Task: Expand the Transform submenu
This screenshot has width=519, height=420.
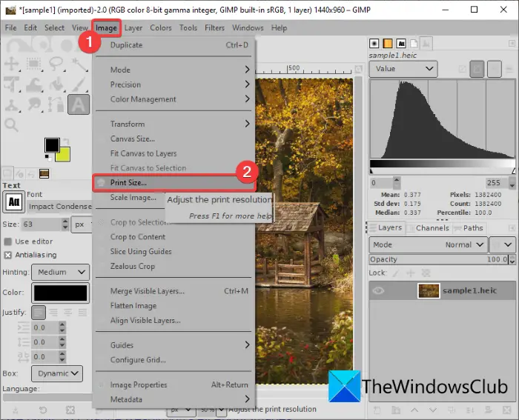Action: click(173, 124)
